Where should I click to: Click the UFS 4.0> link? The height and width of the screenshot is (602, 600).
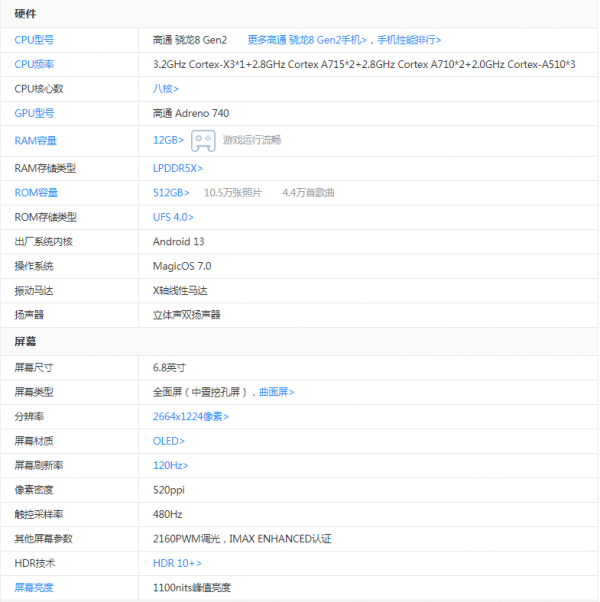(x=173, y=217)
